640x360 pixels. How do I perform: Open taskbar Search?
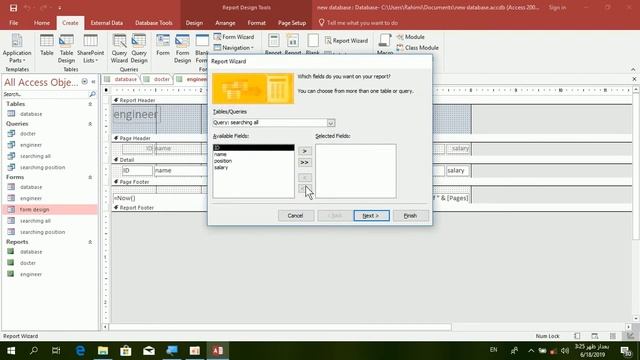coord(34,351)
